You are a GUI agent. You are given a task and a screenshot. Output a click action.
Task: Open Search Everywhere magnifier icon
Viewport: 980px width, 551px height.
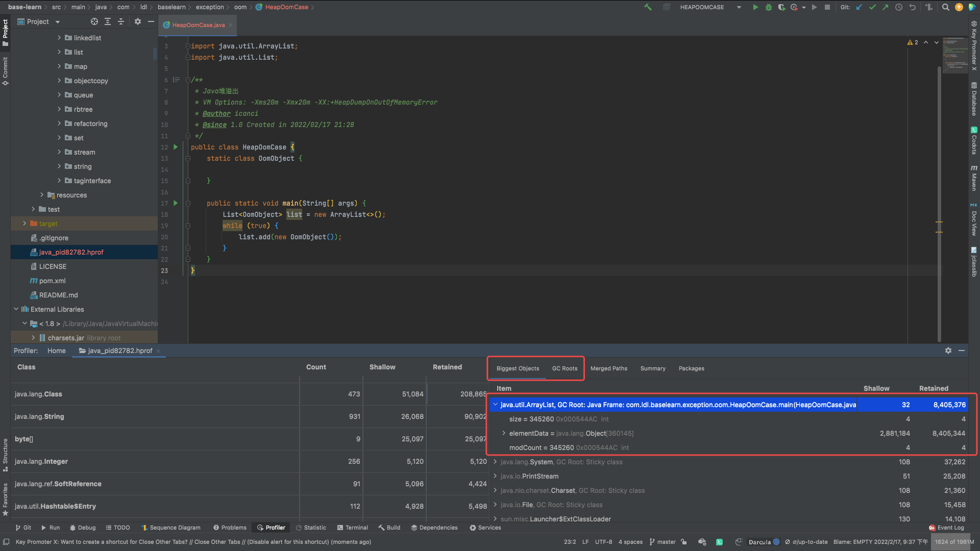tap(946, 7)
